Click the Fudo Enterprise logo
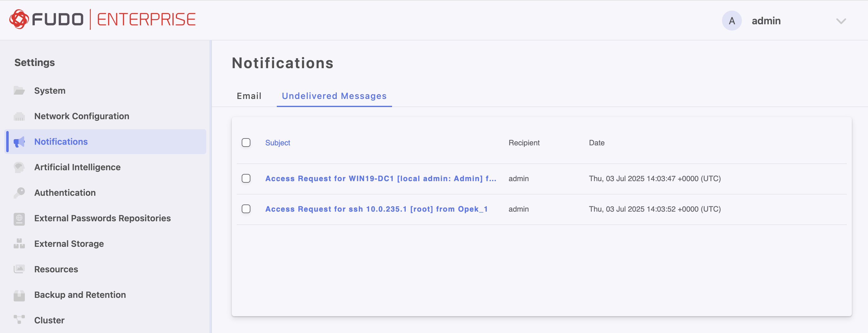The width and height of the screenshot is (868, 333). (103, 20)
